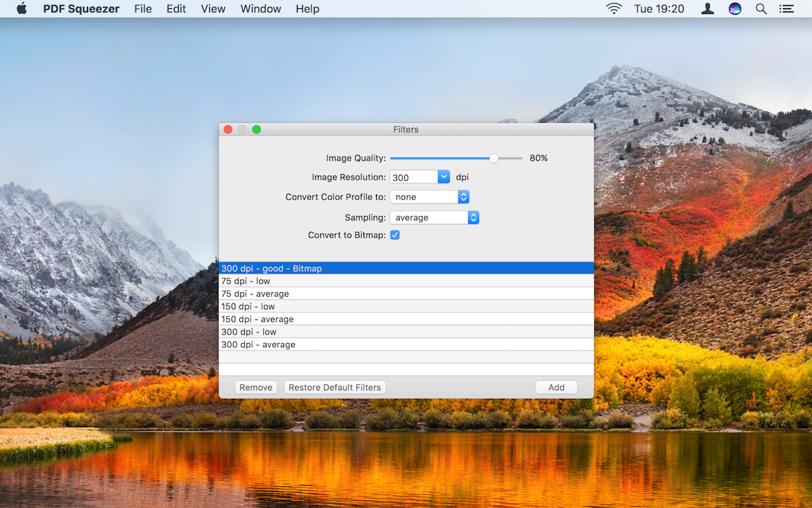Open the PDF Squeezer menu
Viewport: 812px width, 508px height.
81,9
